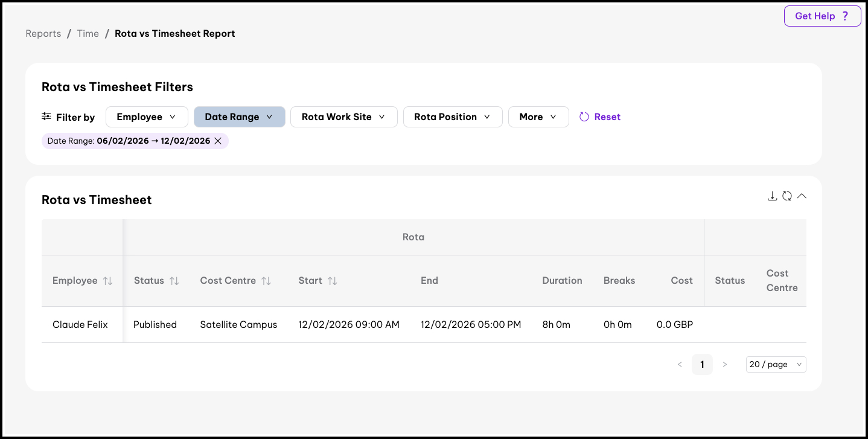868x439 pixels.
Task: Remove the Date Range filter chip
Action: (218, 141)
